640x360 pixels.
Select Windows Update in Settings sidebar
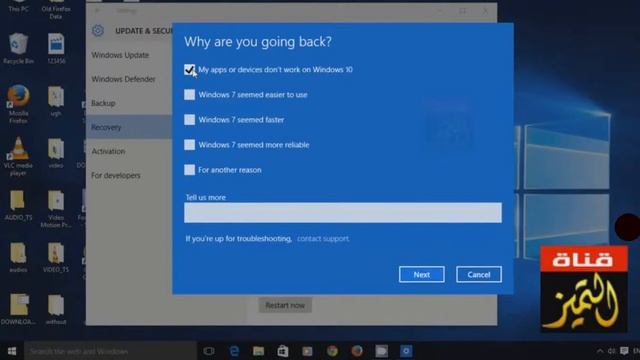coord(120,55)
